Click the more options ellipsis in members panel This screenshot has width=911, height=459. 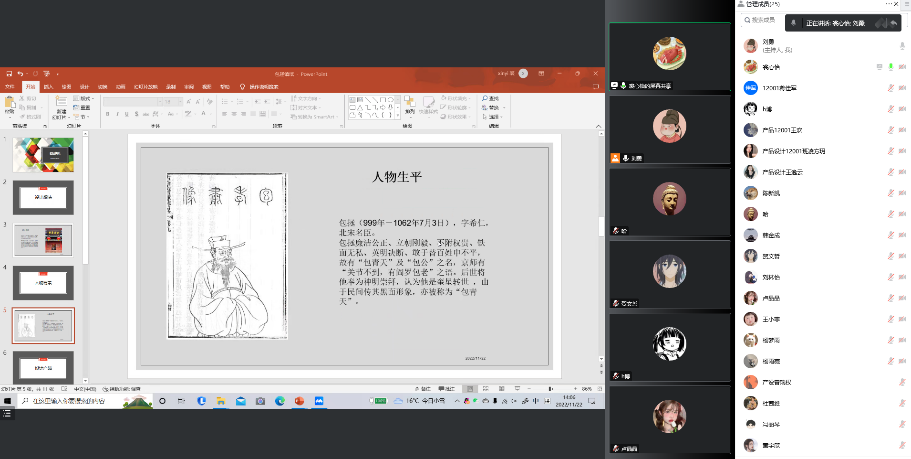[x=889, y=4]
